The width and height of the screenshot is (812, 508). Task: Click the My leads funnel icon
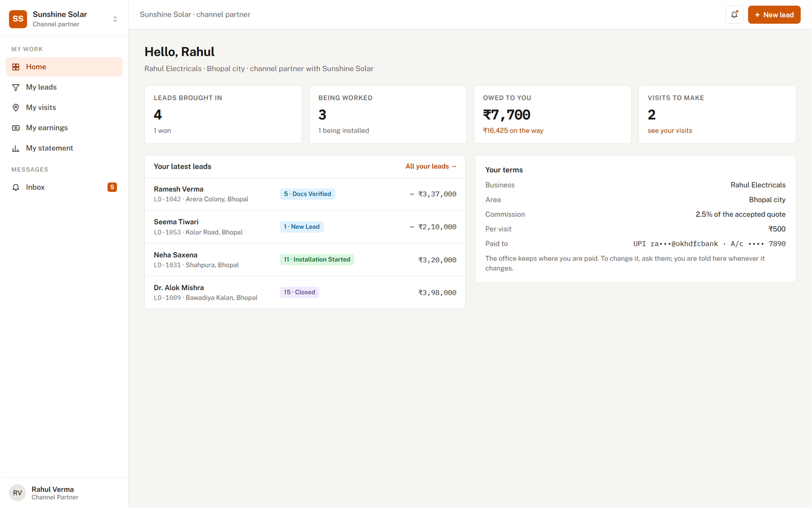point(16,87)
